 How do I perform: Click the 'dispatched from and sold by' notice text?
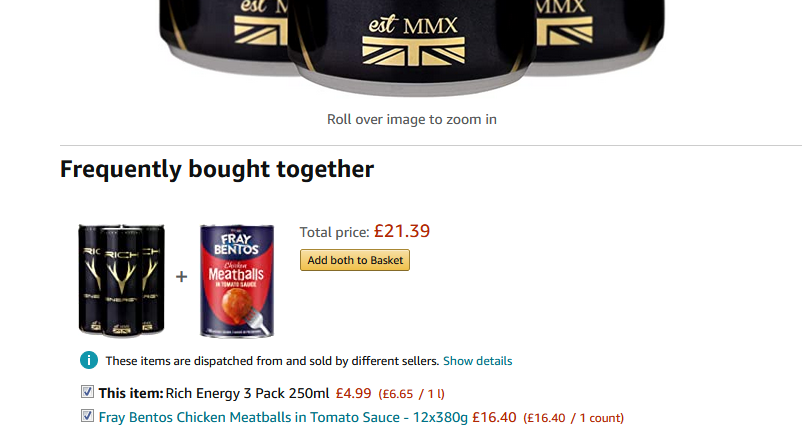(272, 361)
